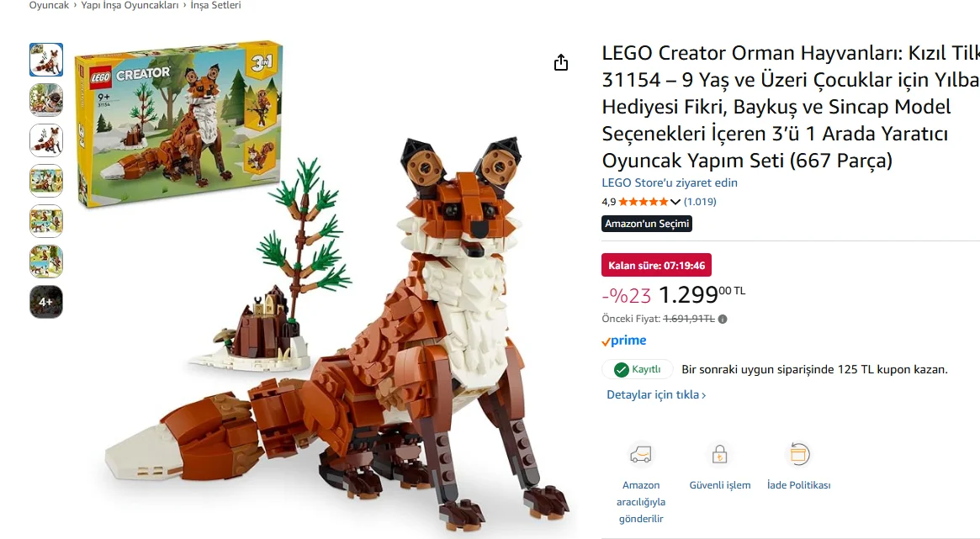Select the second product thumbnail image
This screenshot has height=539, width=980.
[46, 100]
